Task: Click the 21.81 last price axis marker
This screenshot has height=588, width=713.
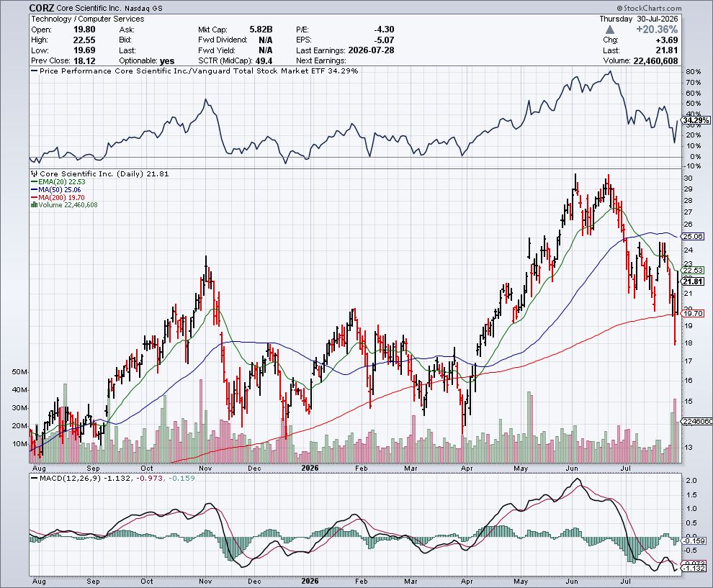Action: tap(694, 281)
